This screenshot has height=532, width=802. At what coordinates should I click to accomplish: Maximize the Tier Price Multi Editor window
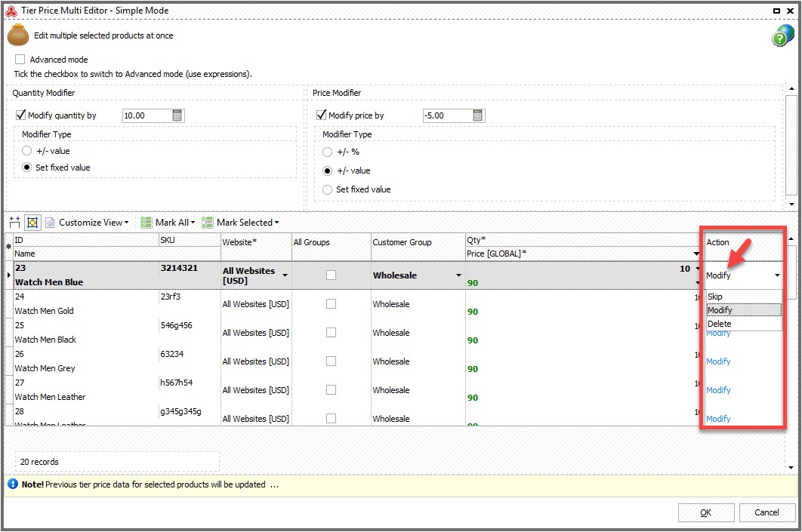776,11
